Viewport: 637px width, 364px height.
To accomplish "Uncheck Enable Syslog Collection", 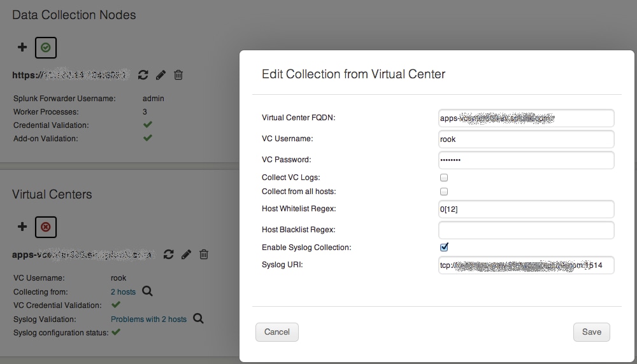I will pyautogui.click(x=444, y=247).
